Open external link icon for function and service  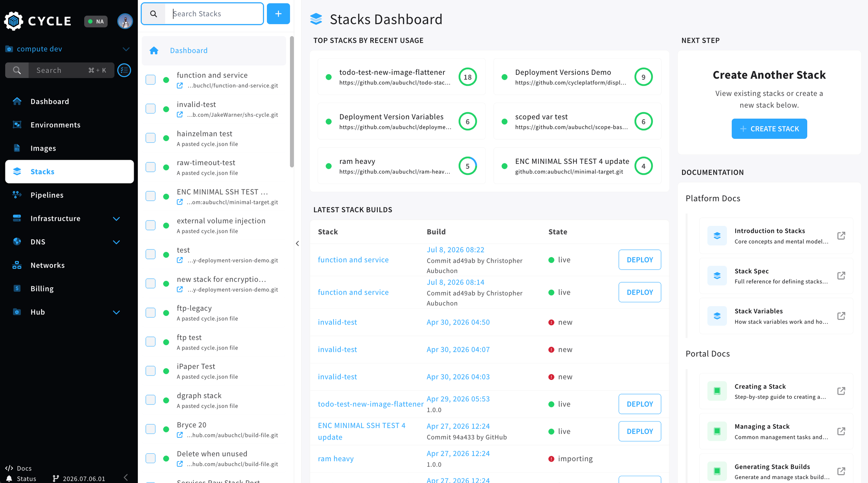[x=180, y=86]
